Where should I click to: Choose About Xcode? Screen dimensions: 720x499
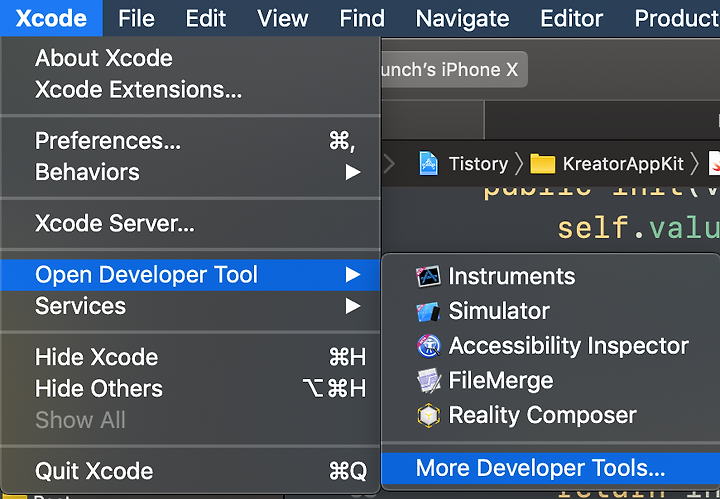tap(190, 58)
